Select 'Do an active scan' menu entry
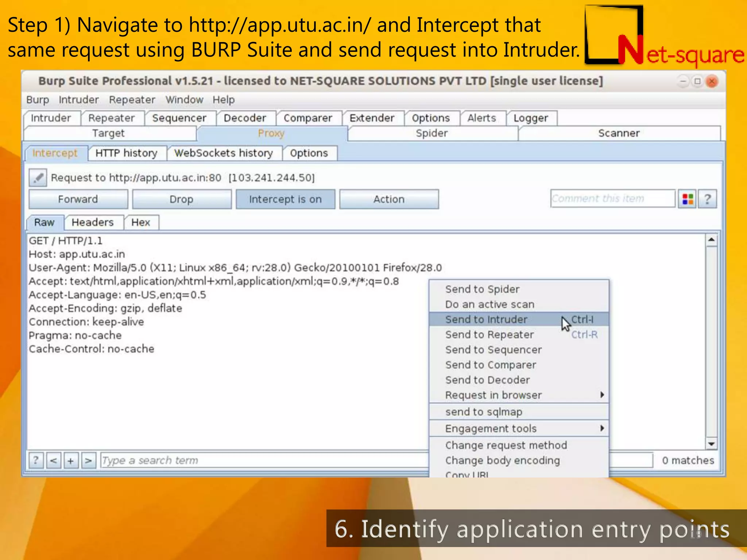 (x=519, y=304)
